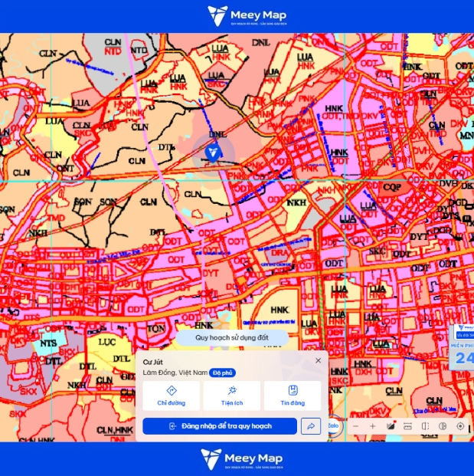Click the blue location pin marker
This screenshot has height=476, width=474.
(213, 153)
